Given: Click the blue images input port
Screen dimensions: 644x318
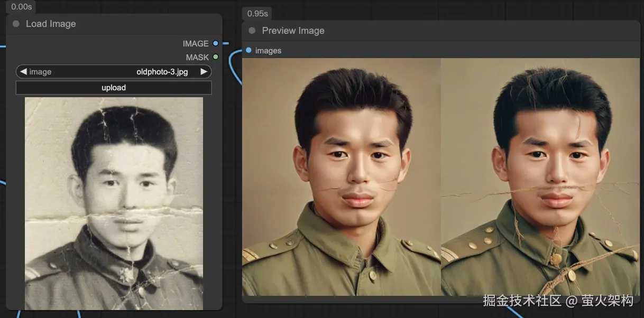Looking at the screenshot, I should click(x=249, y=50).
